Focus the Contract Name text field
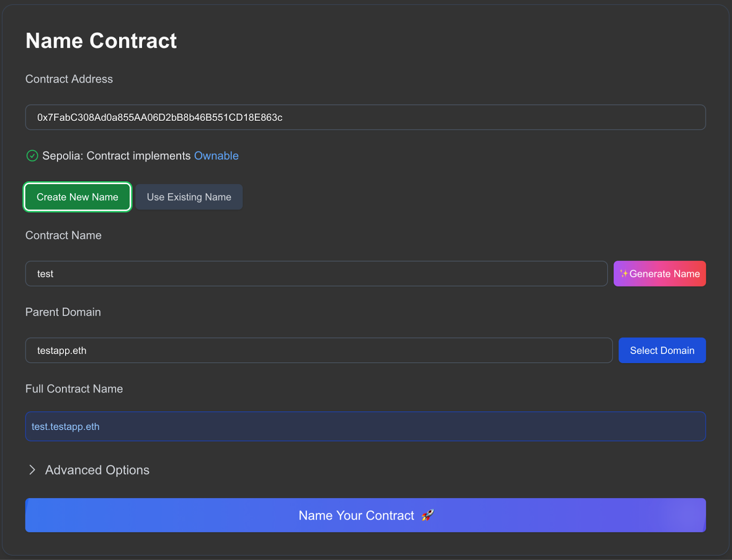The image size is (732, 560). tap(317, 274)
